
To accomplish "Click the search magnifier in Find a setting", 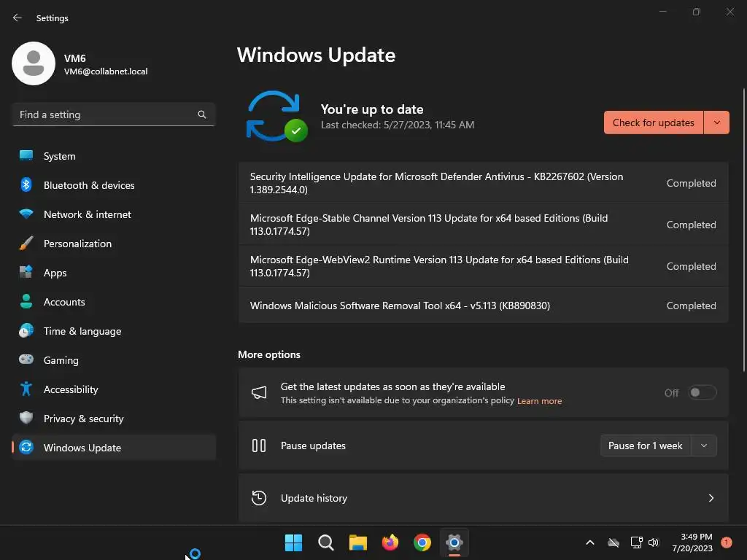I will click(x=202, y=114).
